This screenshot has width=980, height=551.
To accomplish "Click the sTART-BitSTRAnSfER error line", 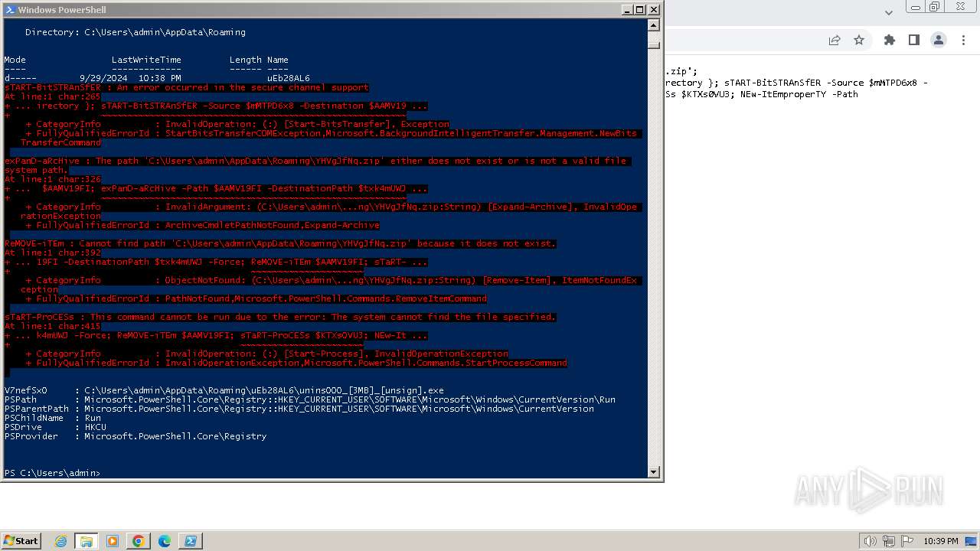I will click(x=186, y=87).
